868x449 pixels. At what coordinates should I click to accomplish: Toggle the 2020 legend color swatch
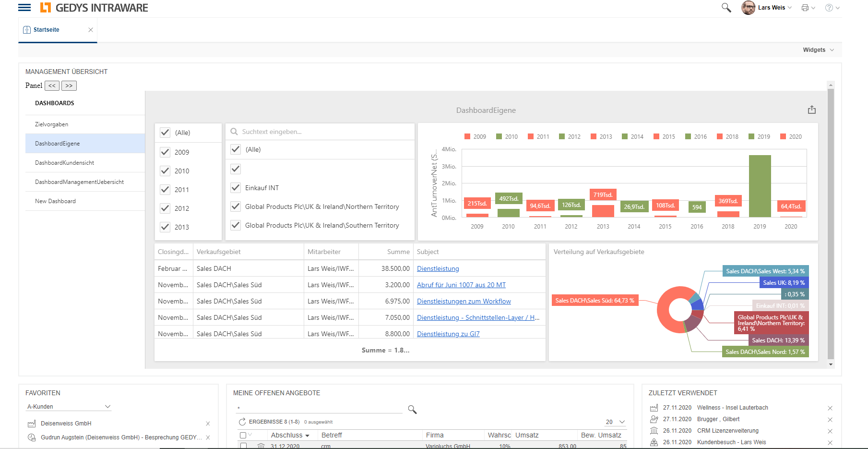click(784, 136)
